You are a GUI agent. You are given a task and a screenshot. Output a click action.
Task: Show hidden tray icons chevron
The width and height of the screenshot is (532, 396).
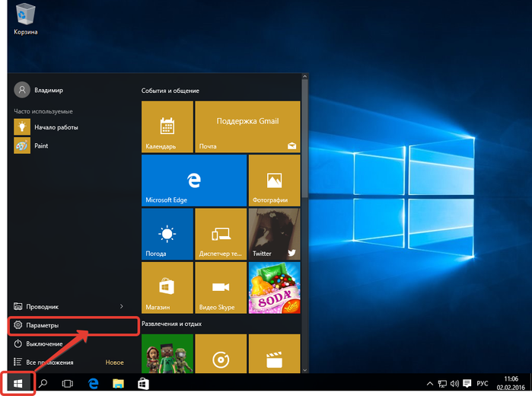point(429,384)
